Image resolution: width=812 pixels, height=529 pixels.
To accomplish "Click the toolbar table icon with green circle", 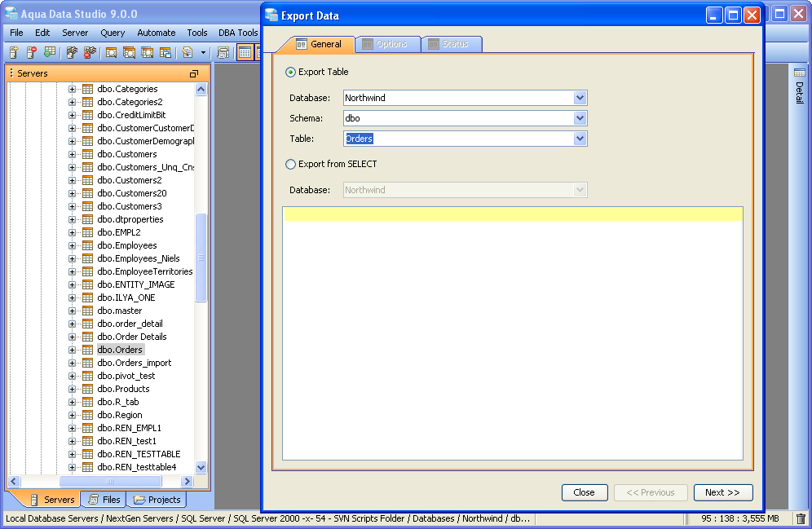I will [50, 52].
